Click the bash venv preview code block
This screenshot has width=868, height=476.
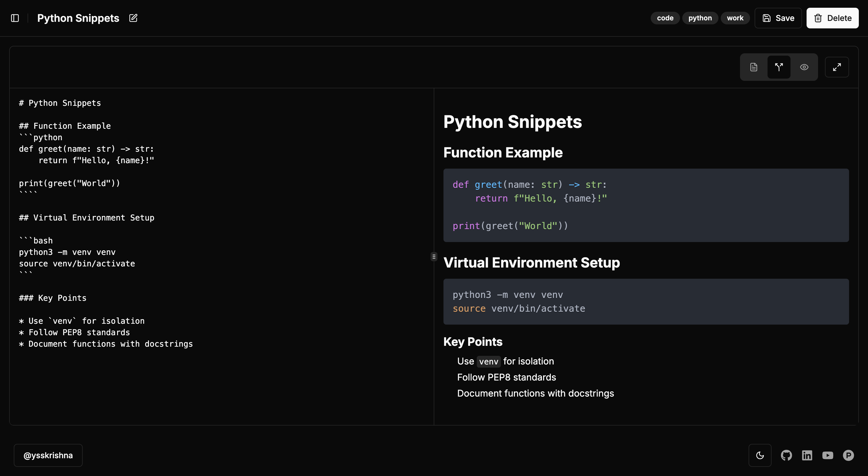(646, 302)
